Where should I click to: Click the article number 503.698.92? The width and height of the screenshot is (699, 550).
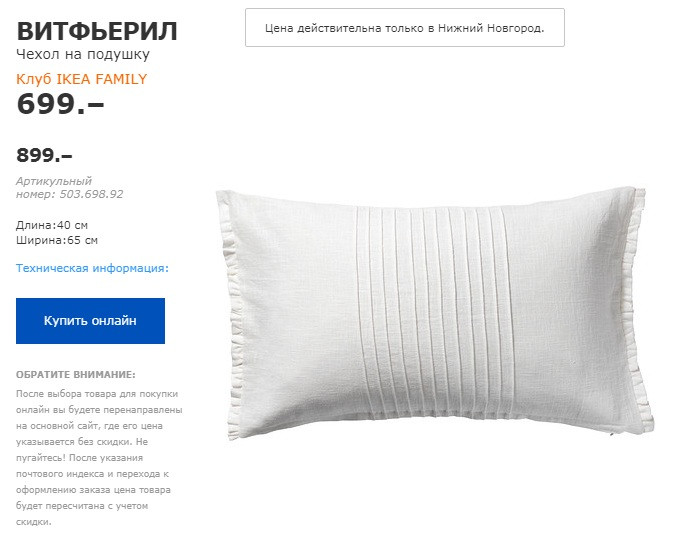coord(91,194)
